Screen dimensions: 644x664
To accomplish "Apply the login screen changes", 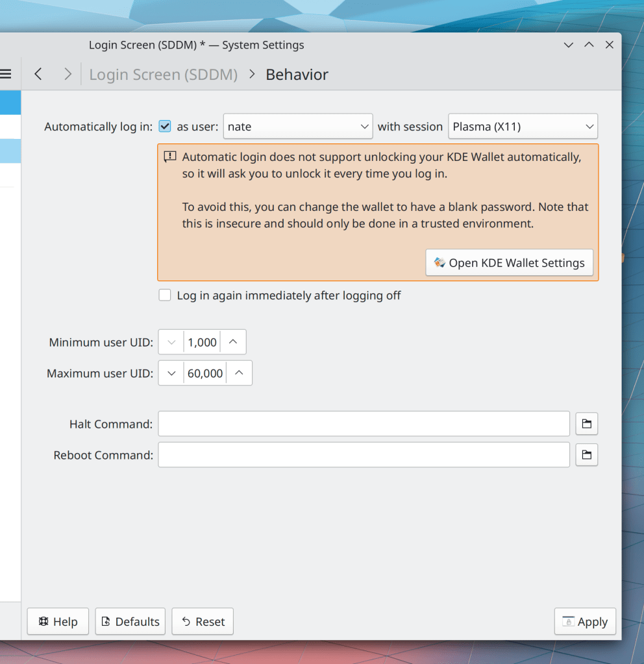I will (x=584, y=622).
